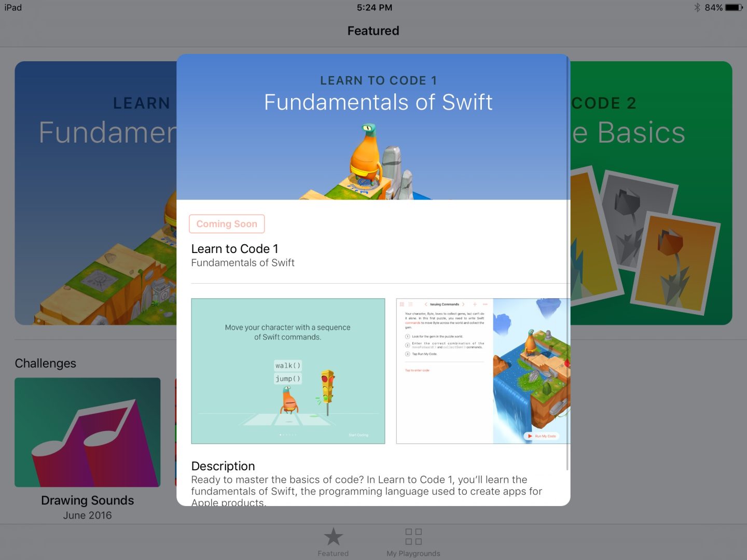This screenshot has height=560, width=747.
Task: Tap the red 'commands' link in the lesson text
Action: [x=412, y=323]
